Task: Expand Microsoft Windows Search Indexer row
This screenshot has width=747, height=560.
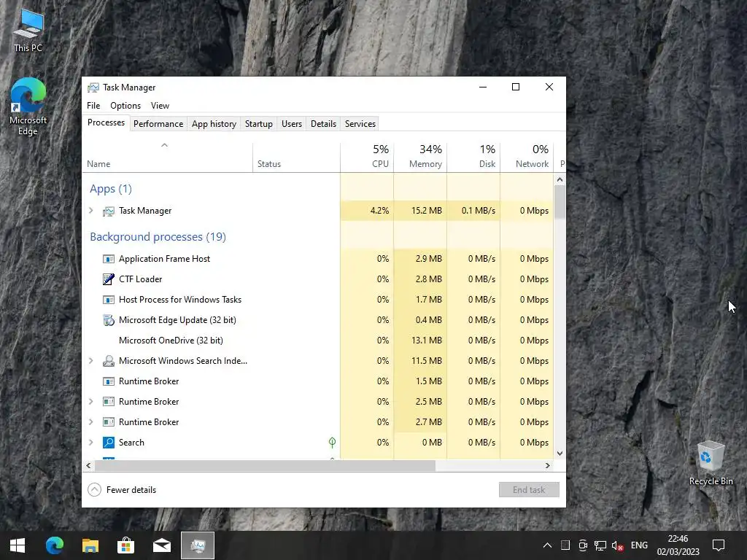Action: pos(91,361)
